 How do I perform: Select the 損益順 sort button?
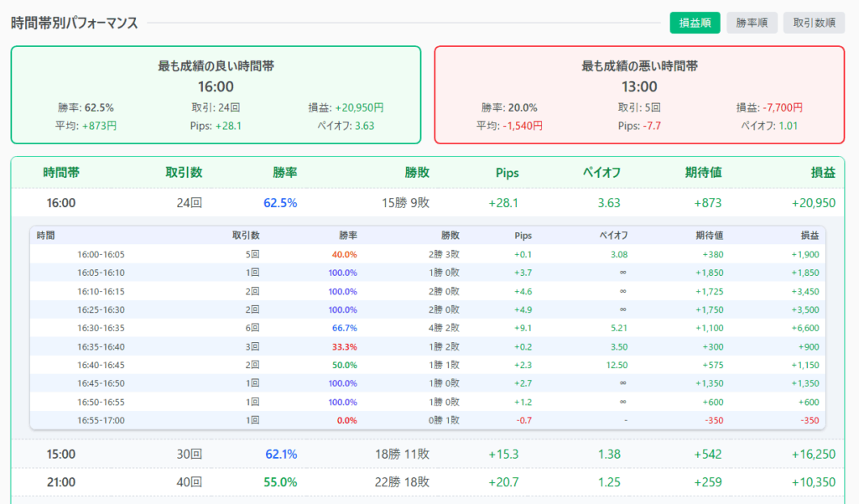[695, 23]
